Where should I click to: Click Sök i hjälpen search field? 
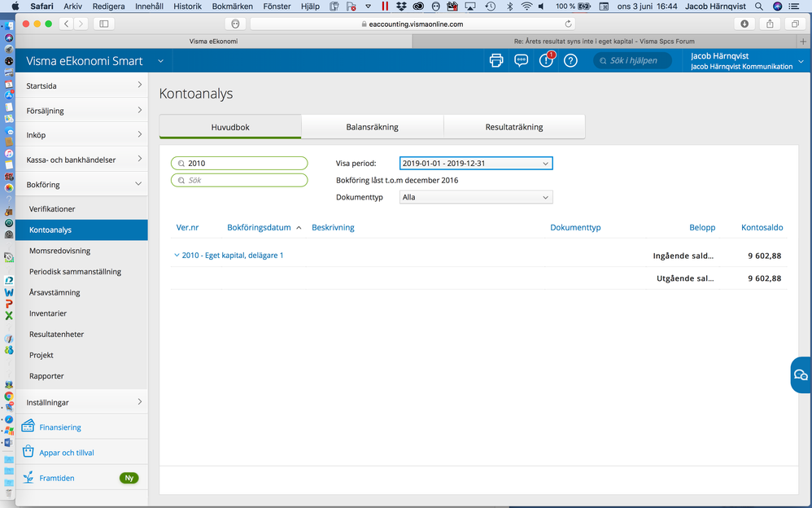point(633,60)
